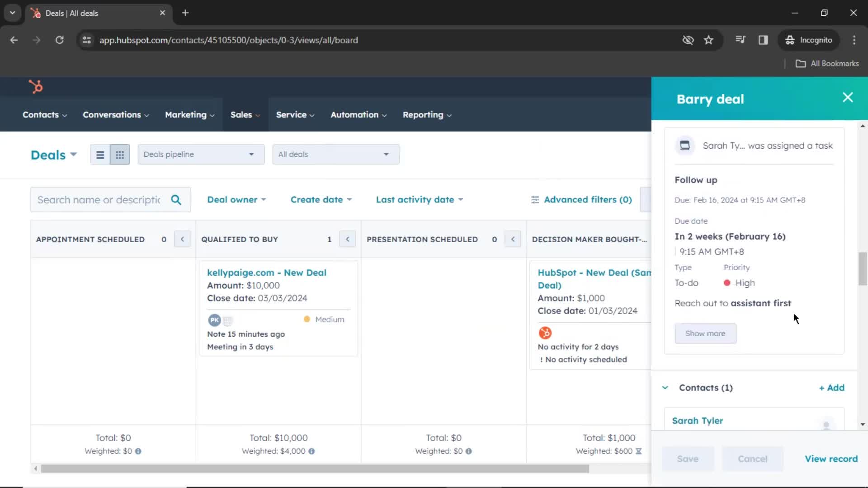
Task: Select the Advanced filters input field
Action: (x=588, y=200)
